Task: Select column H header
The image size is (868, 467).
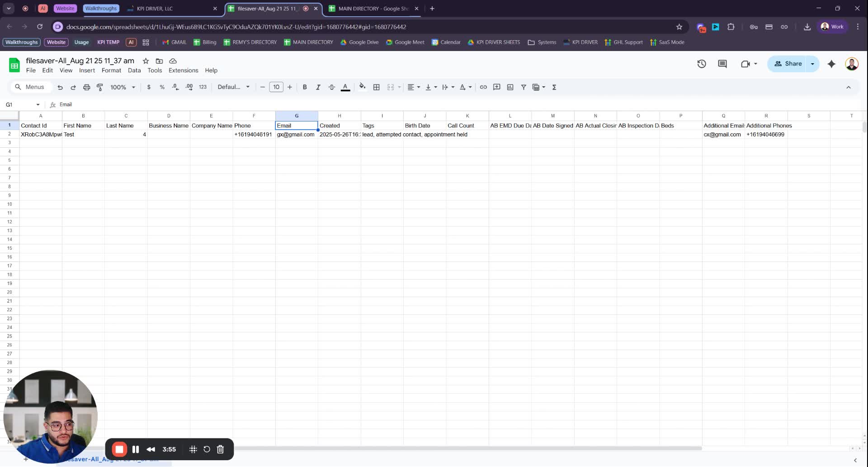Action: (340, 116)
